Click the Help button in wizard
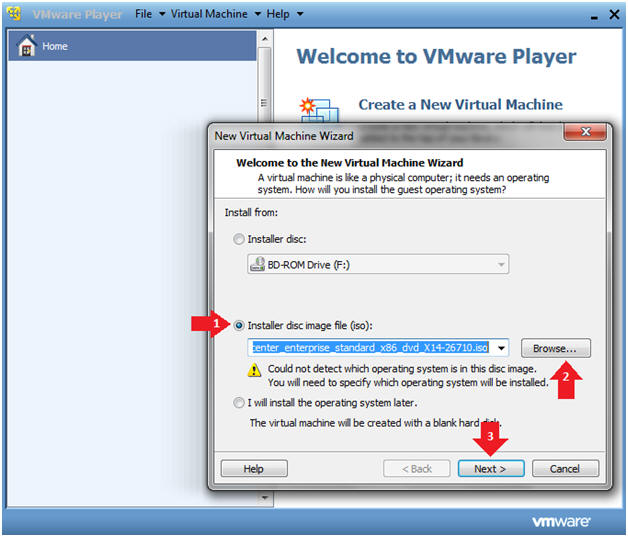Image resolution: width=628 pixels, height=537 pixels. (254, 468)
